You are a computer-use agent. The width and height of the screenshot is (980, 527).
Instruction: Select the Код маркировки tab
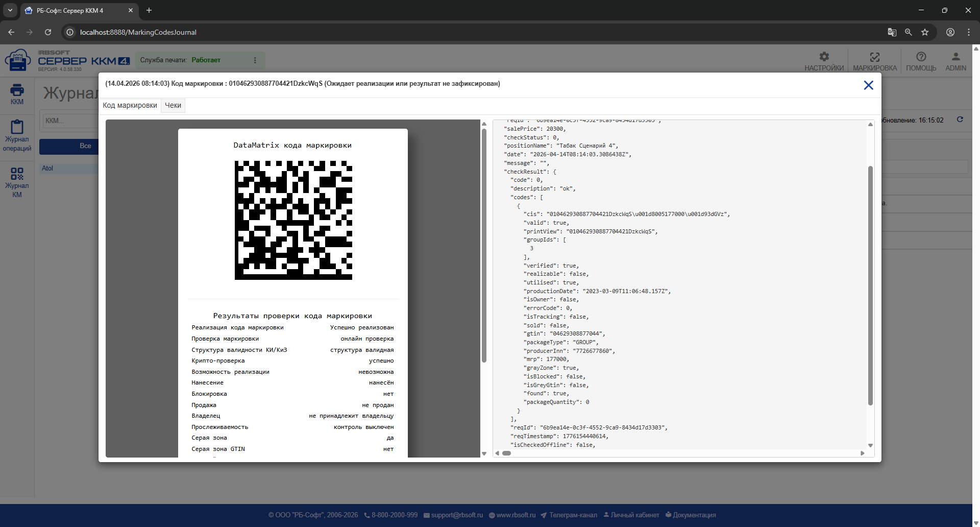pos(130,105)
